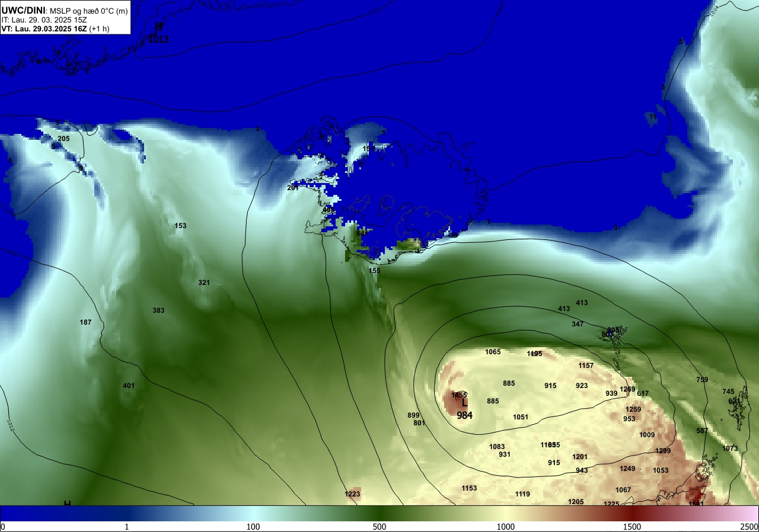Click the 801 height value
The width and height of the screenshot is (759, 532).
click(419, 423)
